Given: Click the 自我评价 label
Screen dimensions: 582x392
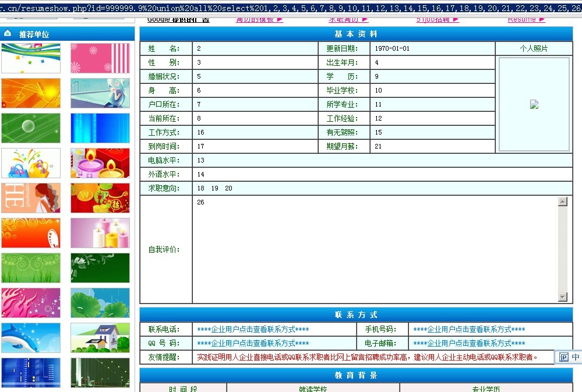Looking at the screenshot, I should [x=164, y=249].
